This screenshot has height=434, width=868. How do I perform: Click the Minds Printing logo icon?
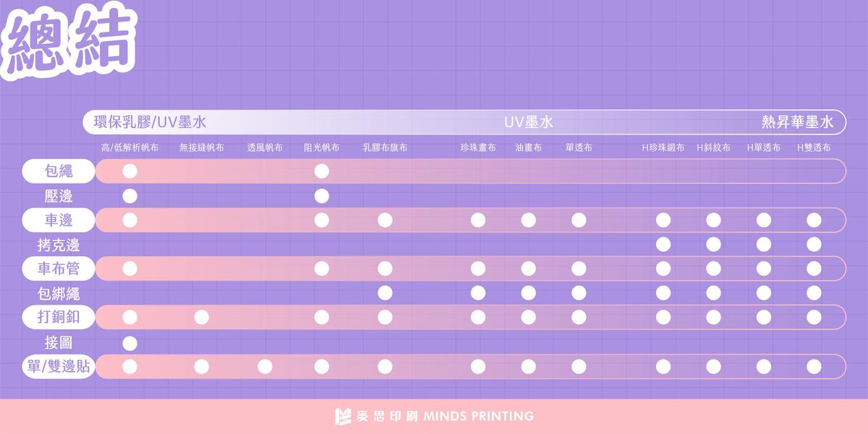point(343,416)
